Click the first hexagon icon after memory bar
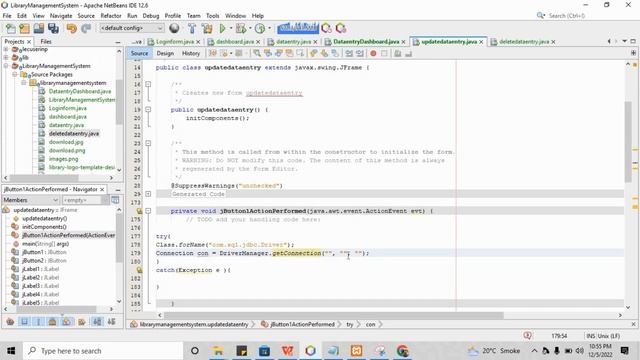 coord(326,28)
